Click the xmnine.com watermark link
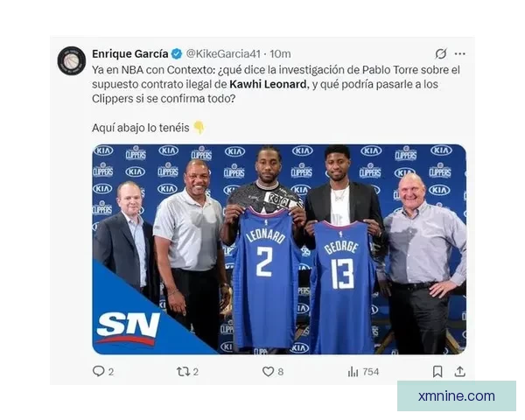This screenshot has width=525, height=420. tap(457, 396)
